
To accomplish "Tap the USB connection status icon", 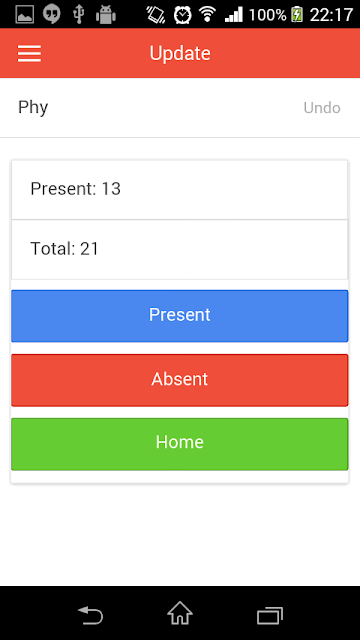I will click(78, 15).
